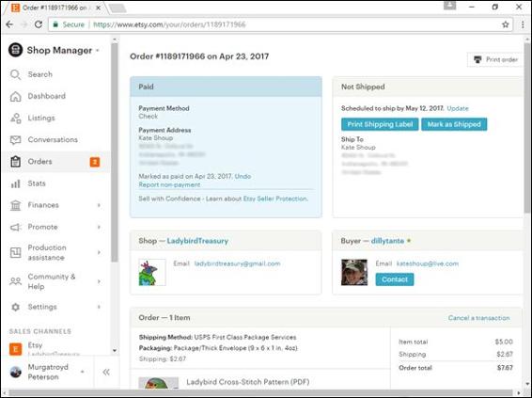532x398 pixels.
Task: Click the page horizontal scrollbar
Action: (x=260, y=393)
